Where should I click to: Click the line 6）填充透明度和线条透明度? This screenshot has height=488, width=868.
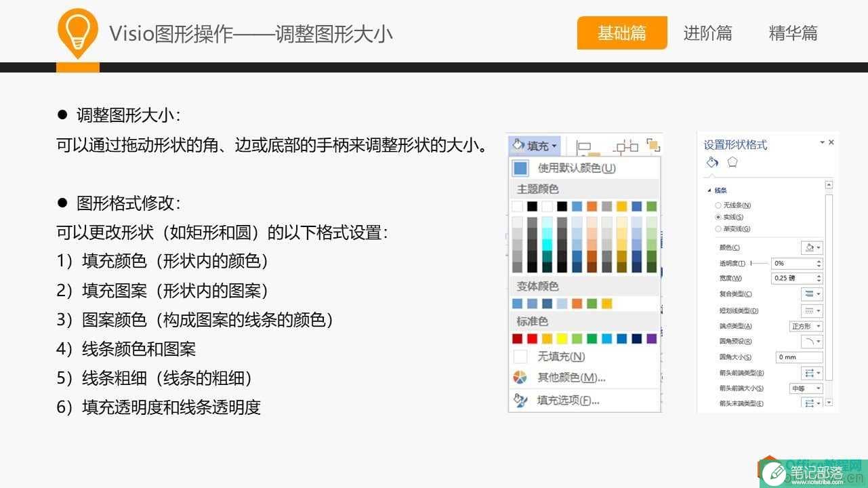pos(159,407)
